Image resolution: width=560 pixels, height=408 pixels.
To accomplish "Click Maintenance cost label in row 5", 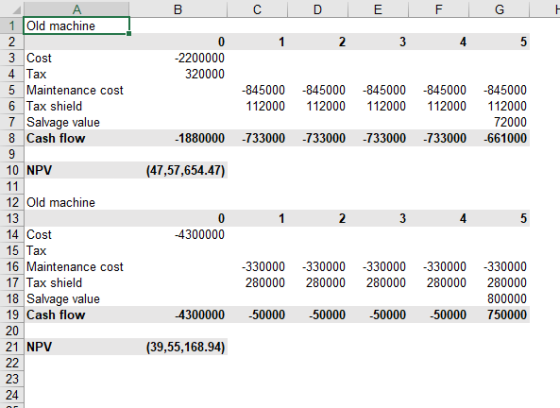I will pos(75,90).
